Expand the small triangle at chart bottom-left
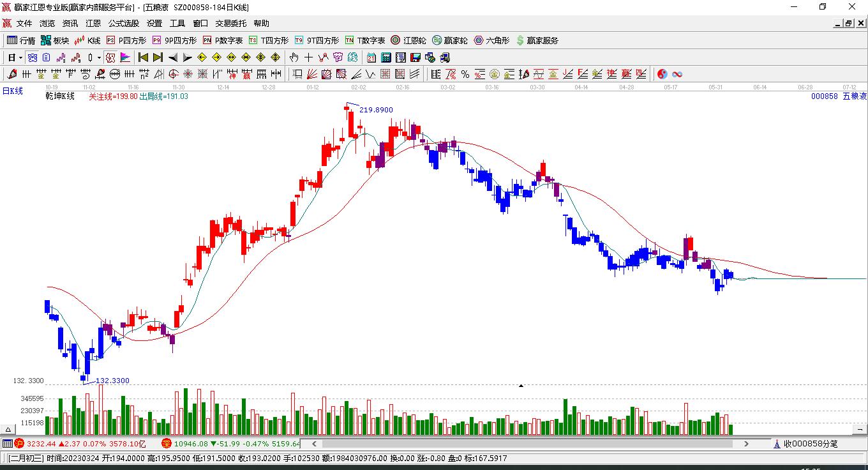Image resolution: width=868 pixels, height=470 pixels. click(9, 430)
